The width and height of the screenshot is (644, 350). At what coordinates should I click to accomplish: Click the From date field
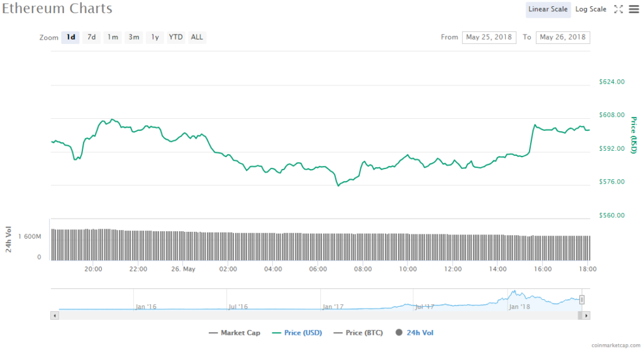(489, 37)
